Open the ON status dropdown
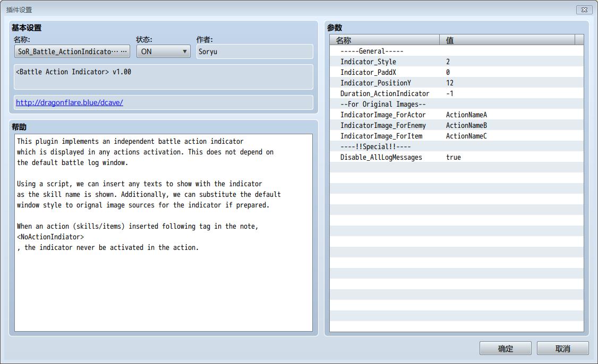Viewport: 598px width, 364px height. [163, 51]
